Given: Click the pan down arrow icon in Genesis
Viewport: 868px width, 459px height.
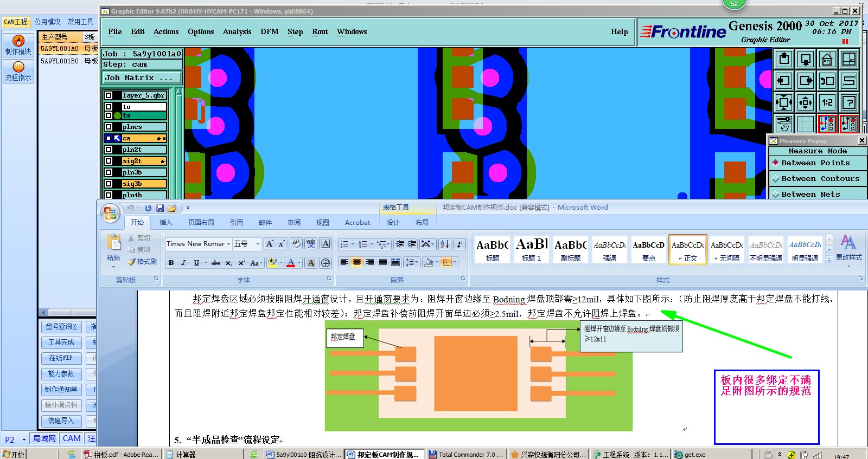Looking at the screenshot, I should pyautogui.click(x=806, y=59).
